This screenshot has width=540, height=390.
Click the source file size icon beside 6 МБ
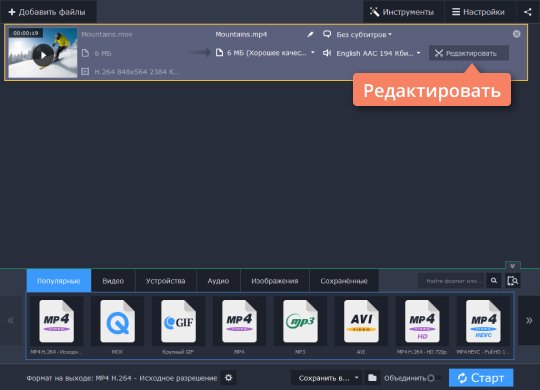coord(85,53)
